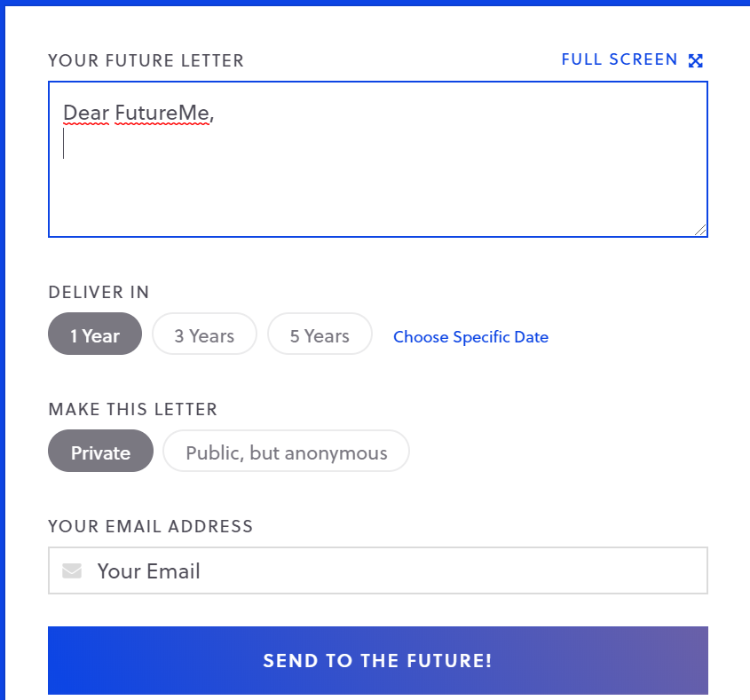Click the Your Email input field
Viewport: 750px width, 700px height.
pyautogui.click(x=391, y=570)
